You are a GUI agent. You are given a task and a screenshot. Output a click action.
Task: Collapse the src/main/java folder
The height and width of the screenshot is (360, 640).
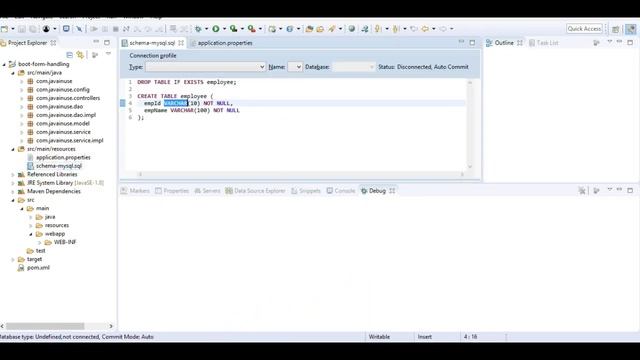(x=13, y=73)
